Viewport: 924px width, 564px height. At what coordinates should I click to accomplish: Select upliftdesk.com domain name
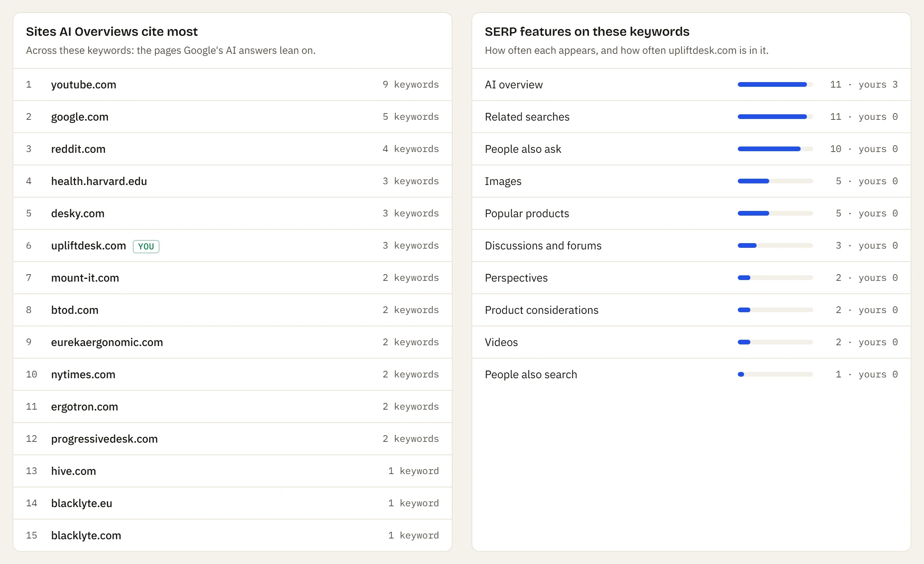point(88,245)
